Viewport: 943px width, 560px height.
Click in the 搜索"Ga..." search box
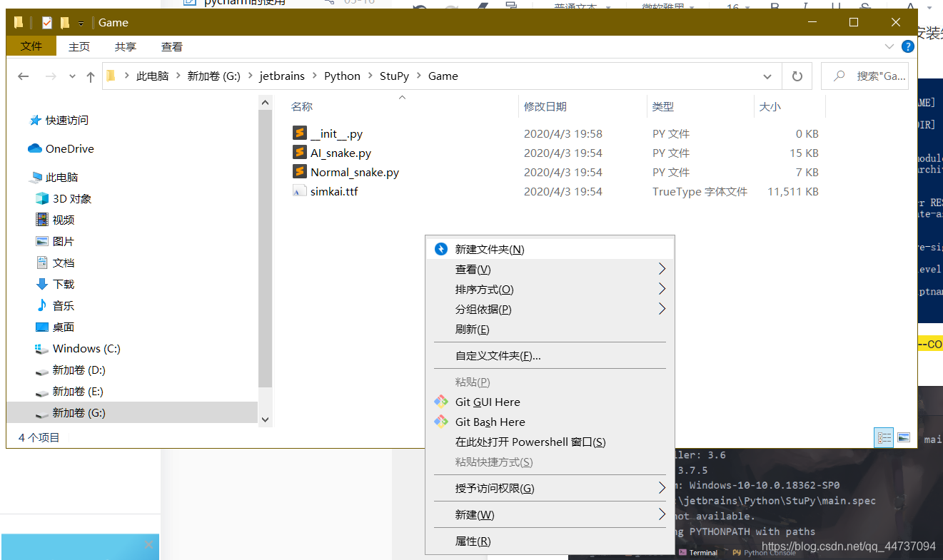click(x=865, y=76)
